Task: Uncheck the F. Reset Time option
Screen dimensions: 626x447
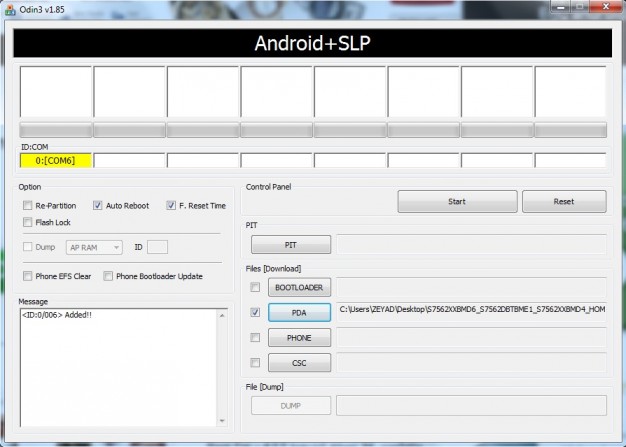Action: pyautogui.click(x=171, y=206)
